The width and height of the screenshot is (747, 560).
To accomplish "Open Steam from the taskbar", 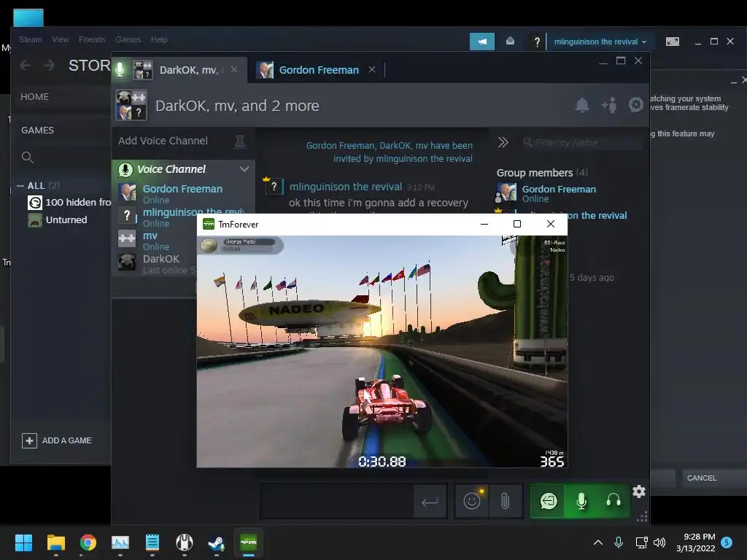I will point(216,542).
